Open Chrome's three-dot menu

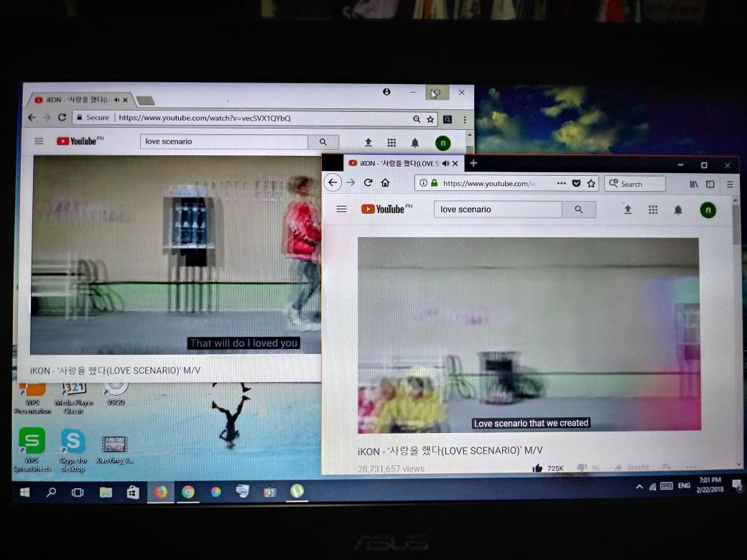pos(465,120)
